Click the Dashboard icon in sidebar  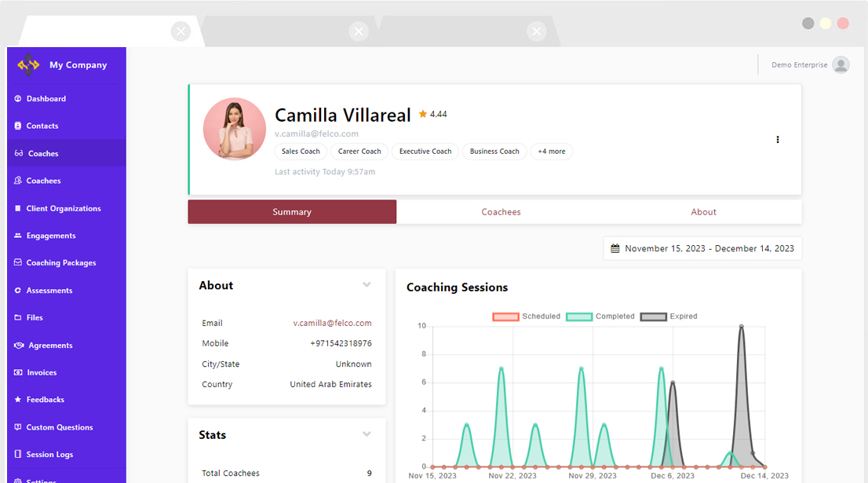pos(18,99)
